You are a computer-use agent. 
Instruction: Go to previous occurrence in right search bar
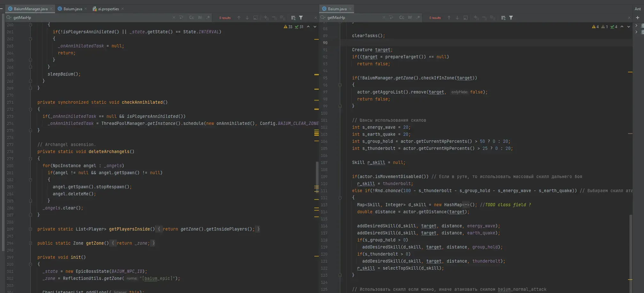point(449,18)
